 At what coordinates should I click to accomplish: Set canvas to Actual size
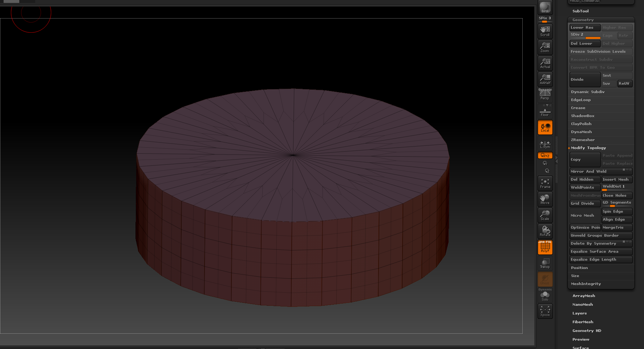(x=545, y=63)
